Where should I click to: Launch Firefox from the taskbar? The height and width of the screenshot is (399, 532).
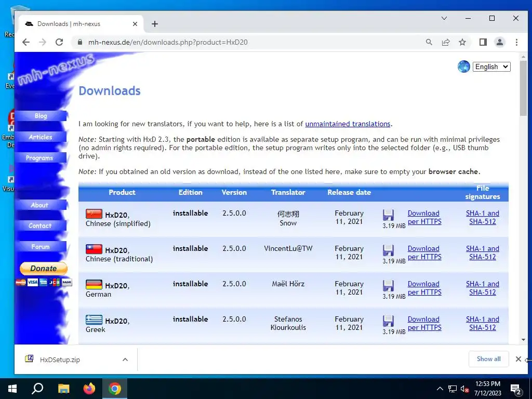89,389
